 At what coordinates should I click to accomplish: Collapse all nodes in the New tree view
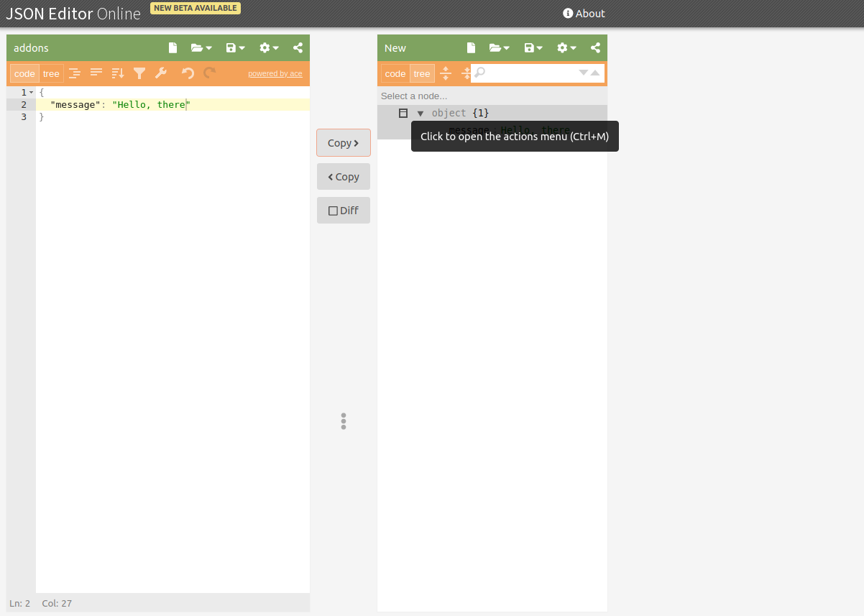coord(465,73)
